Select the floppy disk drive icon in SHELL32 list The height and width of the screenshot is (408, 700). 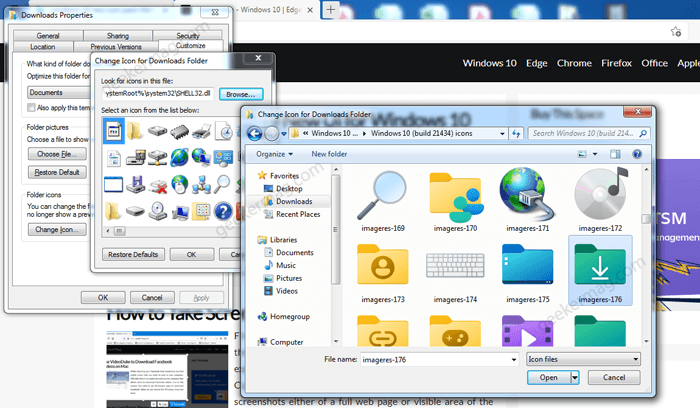[x=135, y=184]
